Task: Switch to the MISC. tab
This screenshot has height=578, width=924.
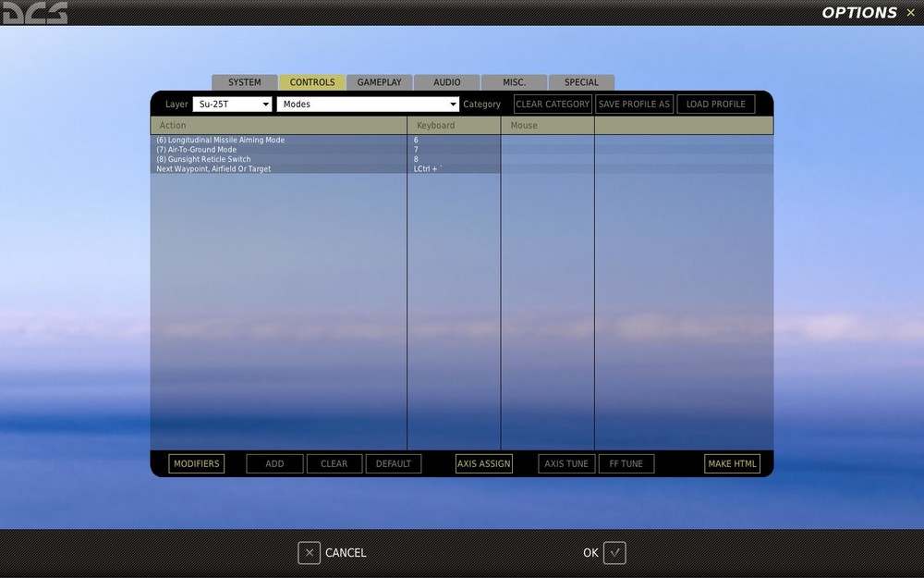Action: [x=514, y=82]
